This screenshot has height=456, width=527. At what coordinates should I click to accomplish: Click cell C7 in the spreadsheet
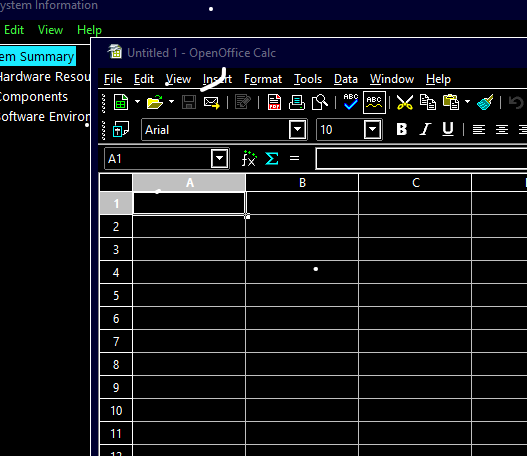click(x=415, y=341)
